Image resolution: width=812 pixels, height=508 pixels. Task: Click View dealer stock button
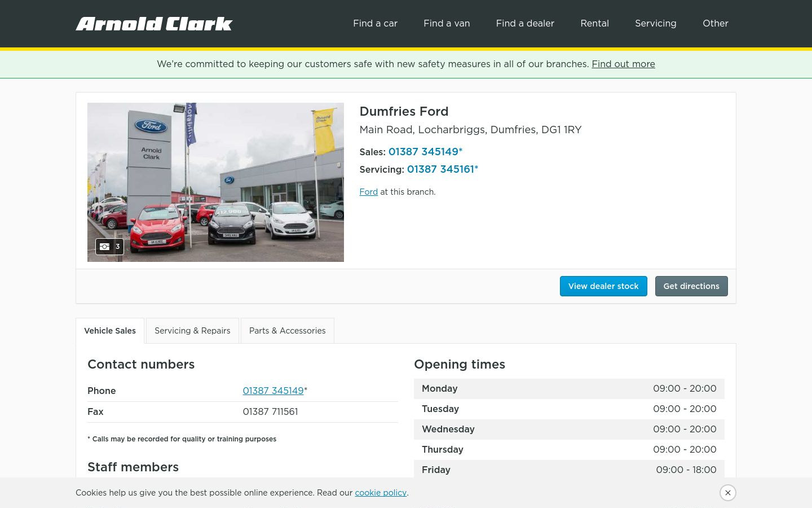[603, 286]
